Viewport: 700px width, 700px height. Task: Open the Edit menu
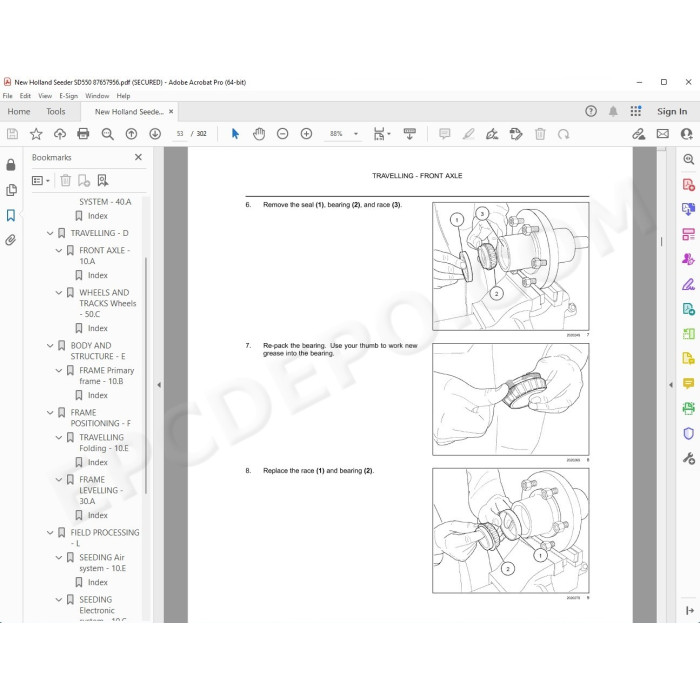25,96
